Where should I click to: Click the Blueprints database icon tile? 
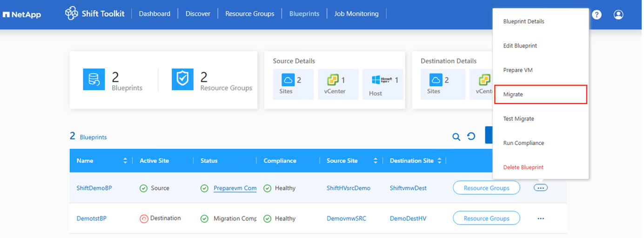pyautogui.click(x=94, y=79)
